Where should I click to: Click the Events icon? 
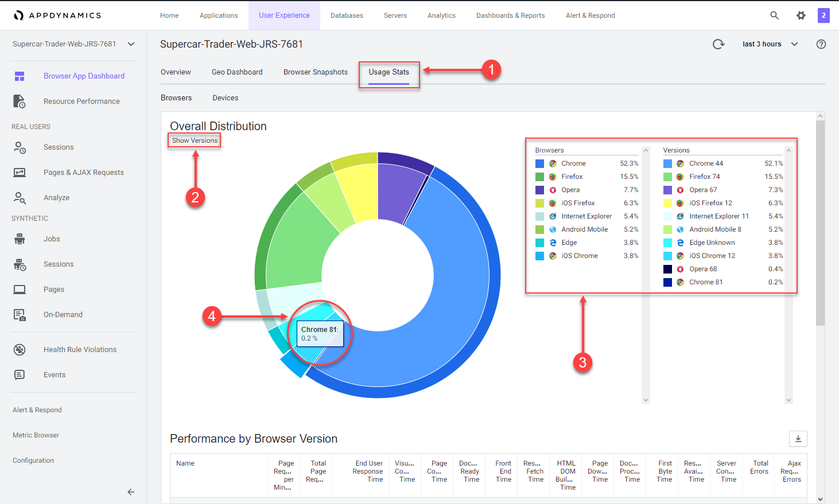point(20,375)
